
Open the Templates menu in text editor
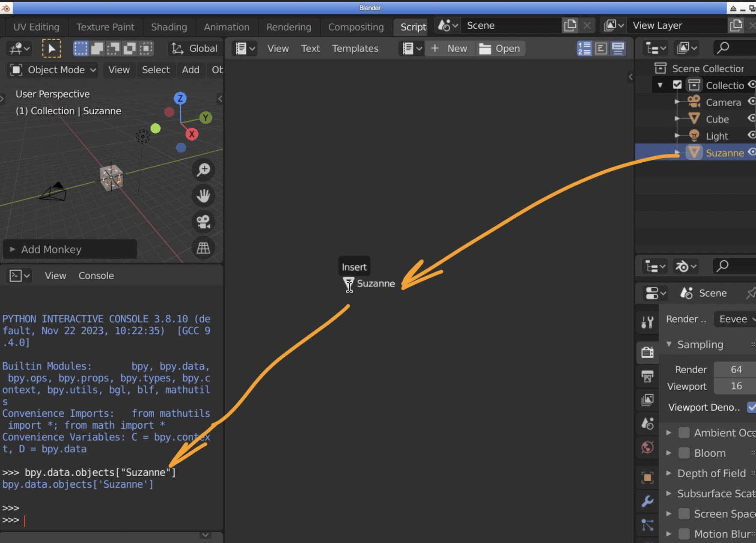click(x=355, y=48)
